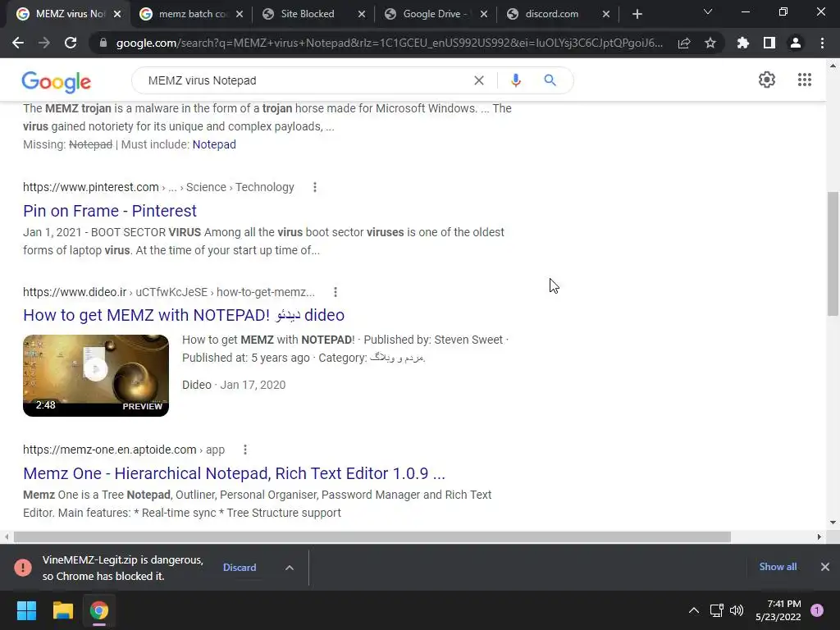Submit the search with the magnifier icon
This screenshot has height=630, width=840.
(550, 80)
